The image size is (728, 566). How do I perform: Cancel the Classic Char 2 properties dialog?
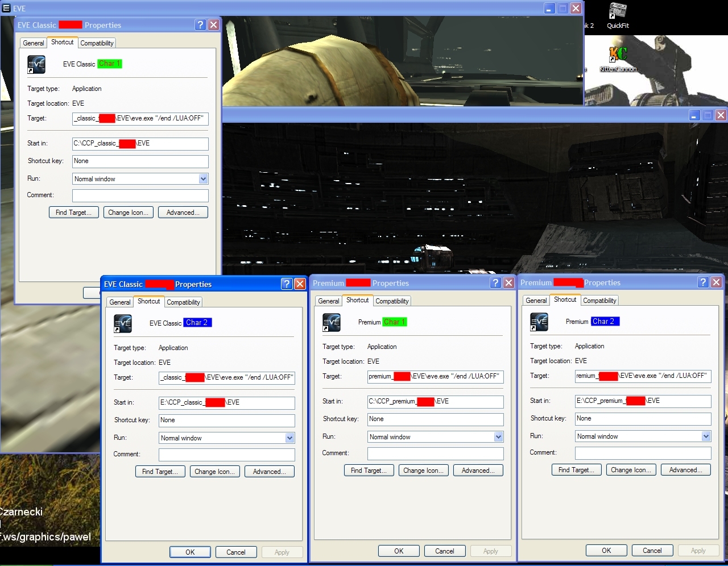236,552
